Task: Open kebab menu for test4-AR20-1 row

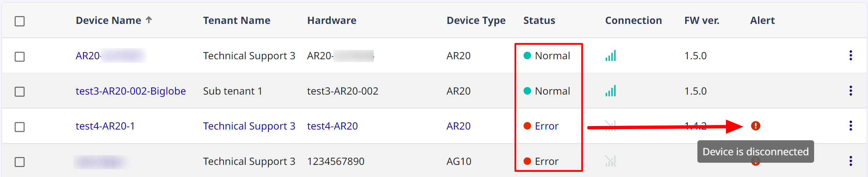Action: point(851,126)
